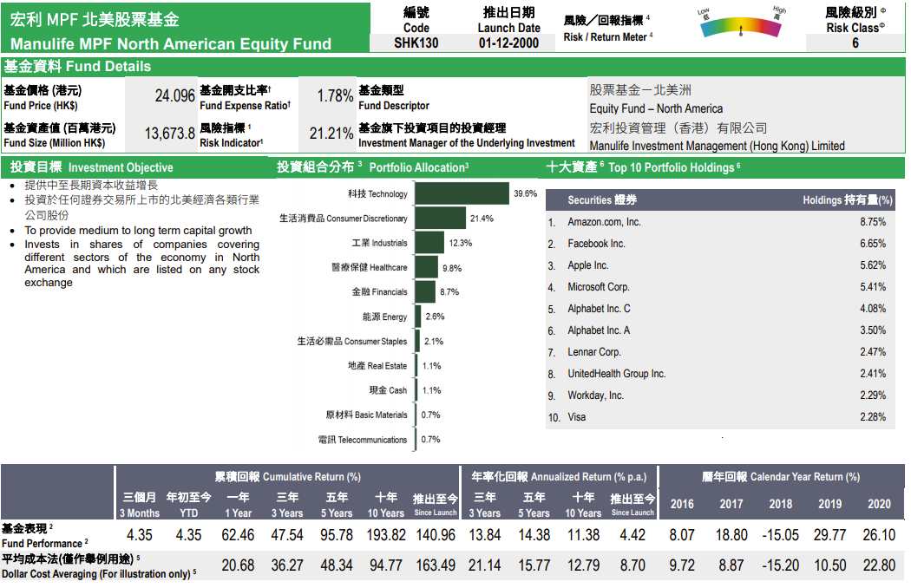
Task: Click the '2018' calendar year column header
Action: tap(781, 505)
